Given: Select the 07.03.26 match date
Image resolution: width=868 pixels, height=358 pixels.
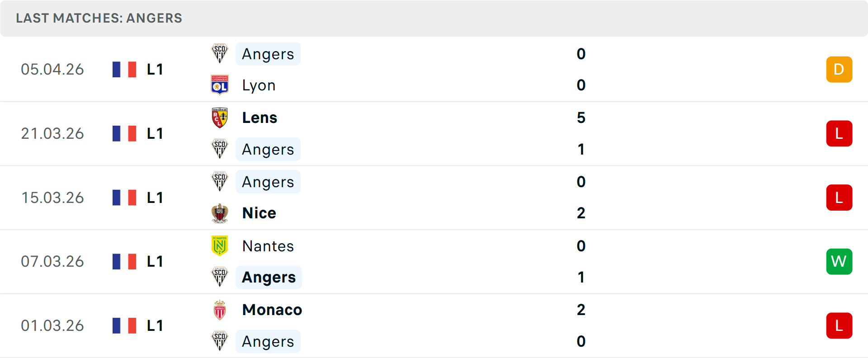Looking at the screenshot, I should click(52, 262).
